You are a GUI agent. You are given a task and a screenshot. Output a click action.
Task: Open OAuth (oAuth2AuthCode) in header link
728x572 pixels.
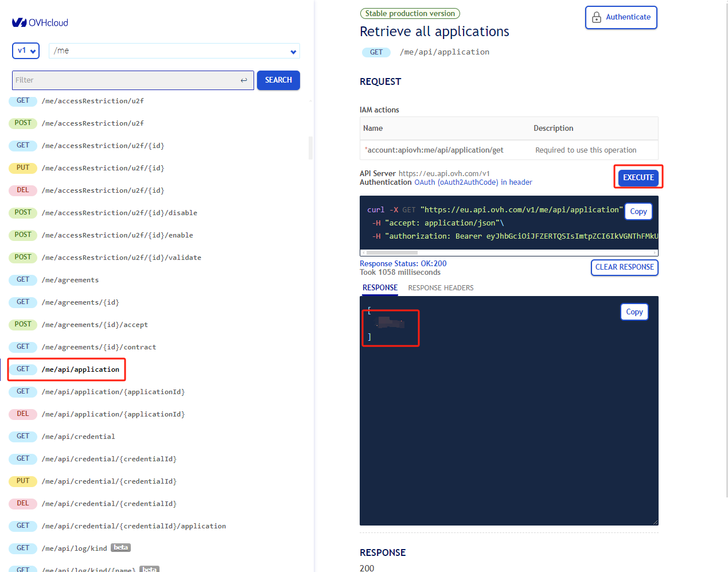[473, 182]
